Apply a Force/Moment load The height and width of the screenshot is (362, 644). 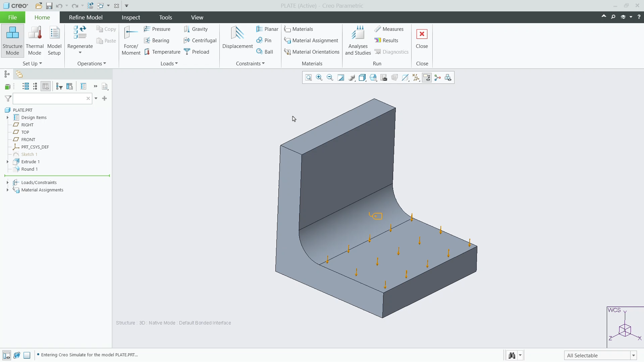(131, 41)
